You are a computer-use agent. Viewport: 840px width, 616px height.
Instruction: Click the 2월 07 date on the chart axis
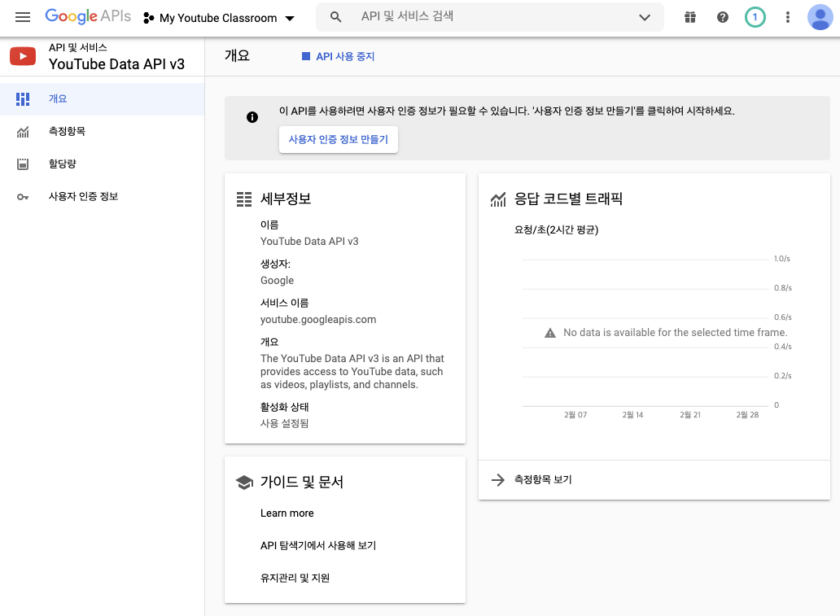coord(575,414)
